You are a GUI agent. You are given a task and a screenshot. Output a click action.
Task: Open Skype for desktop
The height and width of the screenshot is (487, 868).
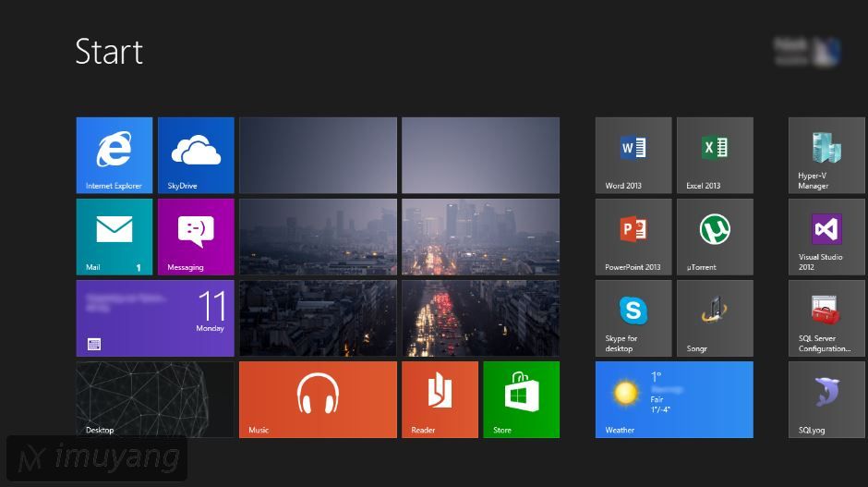tap(633, 318)
